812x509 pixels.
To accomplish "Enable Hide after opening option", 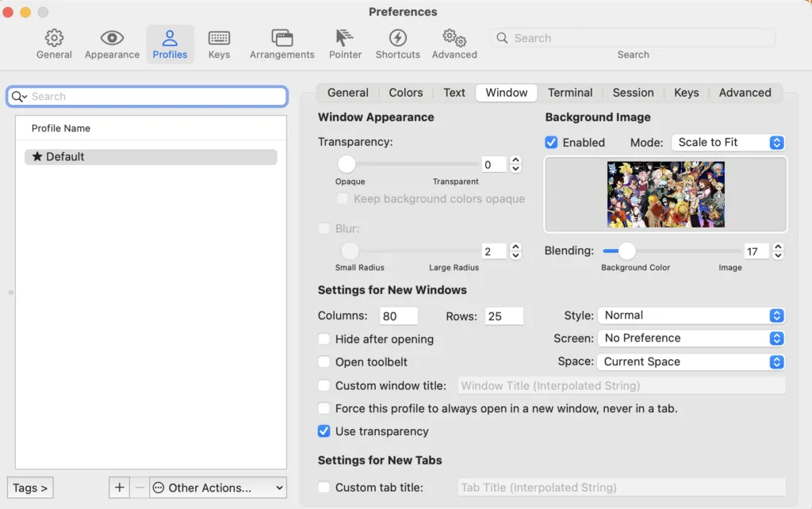I will [324, 339].
